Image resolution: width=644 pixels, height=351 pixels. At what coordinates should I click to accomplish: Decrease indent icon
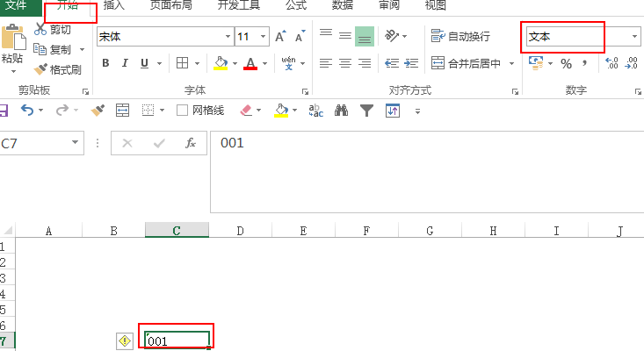pos(392,63)
